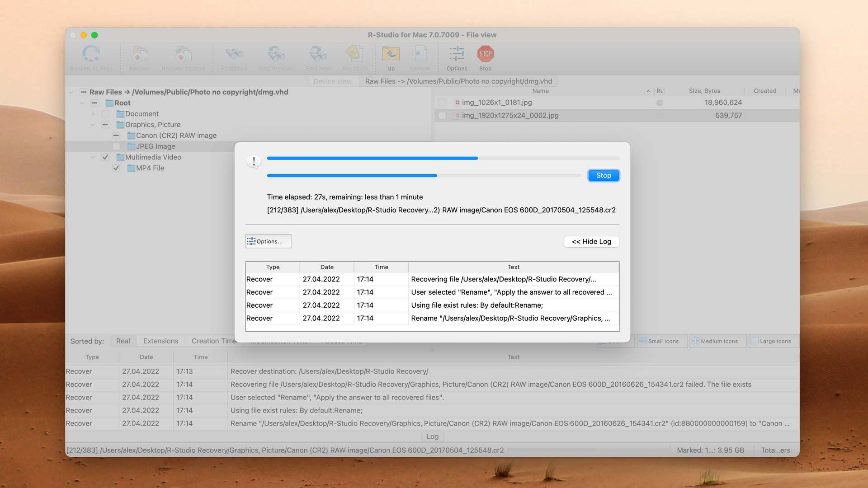Toggle the Graphics, Picture checkbox
The height and width of the screenshot is (488, 868).
pos(105,125)
